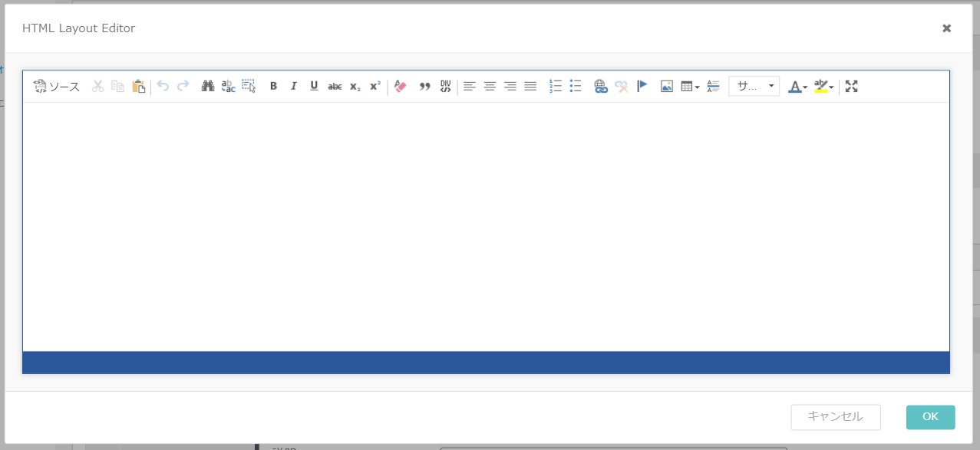Screen dimensions: 980x450
Task: Click the Cut scissors icon
Action: coord(97,87)
